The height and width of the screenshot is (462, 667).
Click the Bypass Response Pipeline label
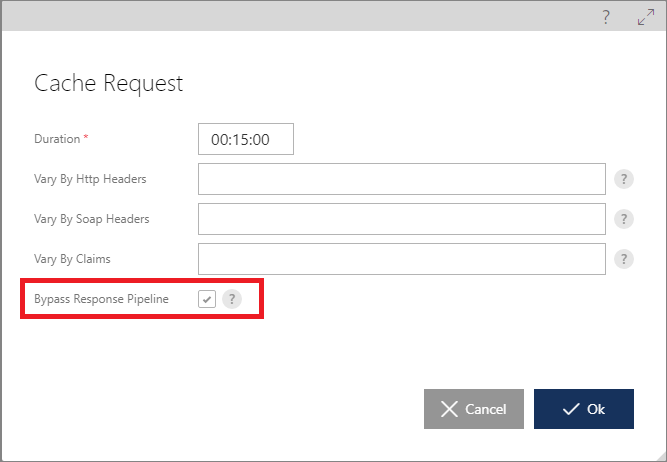(x=101, y=299)
